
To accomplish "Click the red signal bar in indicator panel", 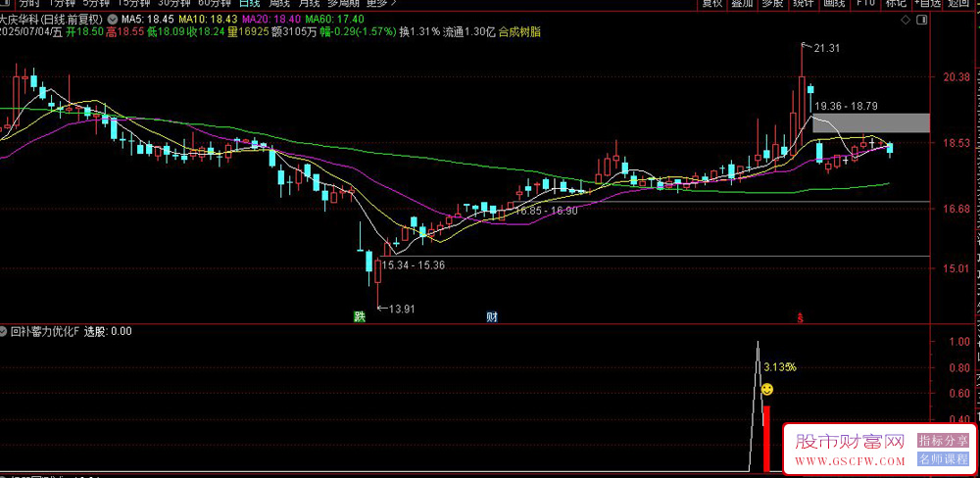I will tap(767, 439).
